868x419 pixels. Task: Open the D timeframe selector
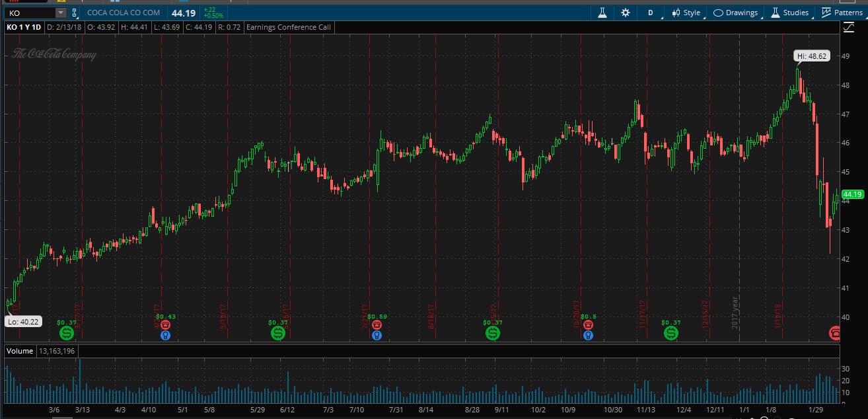[x=651, y=13]
